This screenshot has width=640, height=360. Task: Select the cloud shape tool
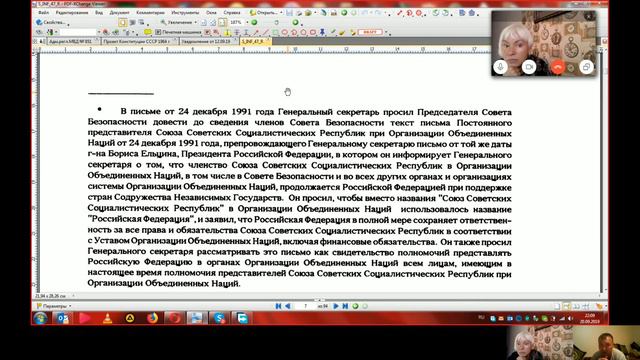[313, 32]
